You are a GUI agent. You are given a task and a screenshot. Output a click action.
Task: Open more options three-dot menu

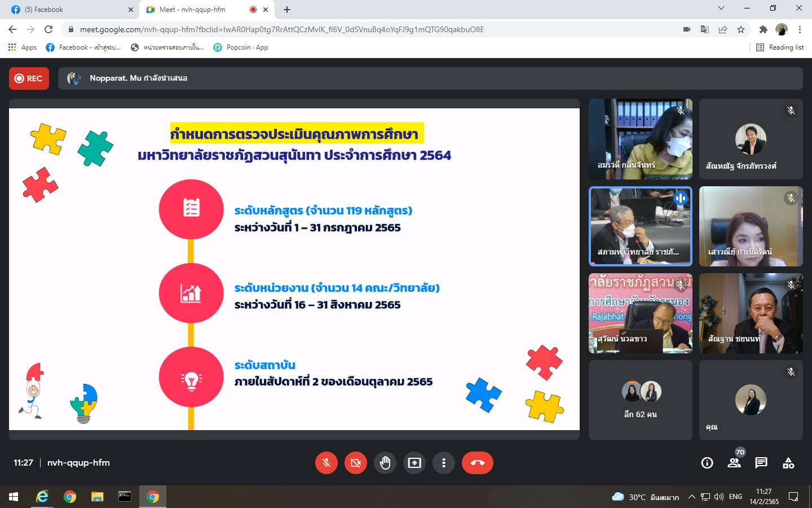444,463
